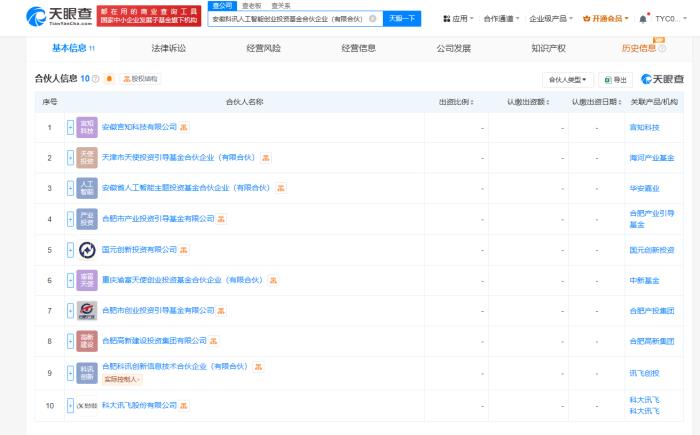This screenshot has width=700, height=435.
Task: Select the 查关系 search tab
Action: pos(281,6)
